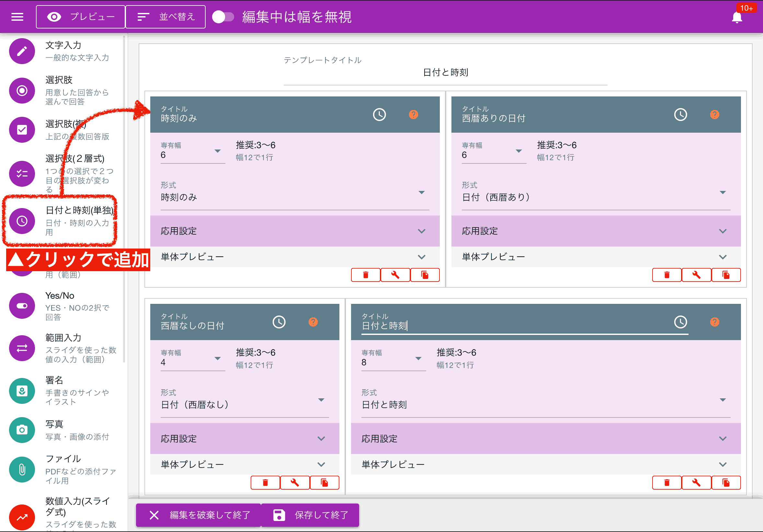Screen dimensions: 763x532
Task: Click the clock icon in 時刻のみ card header
Action: 379,114
